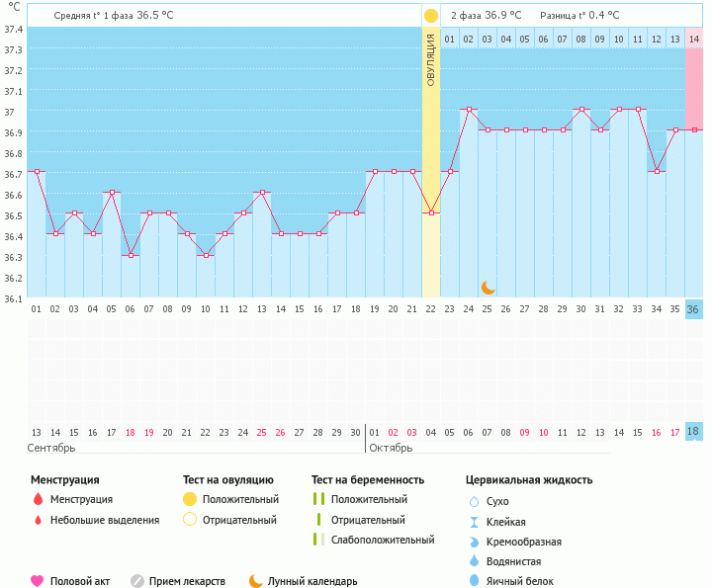712x588 pixels.
Task: Click the Сухо cervical fluid icon
Action: pos(475,501)
